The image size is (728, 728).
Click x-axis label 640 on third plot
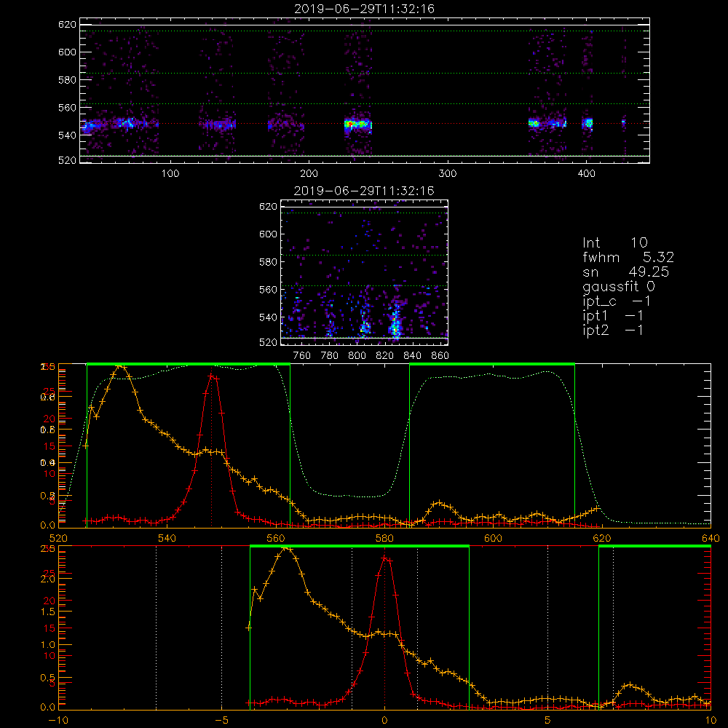click(x=711, y=539)
